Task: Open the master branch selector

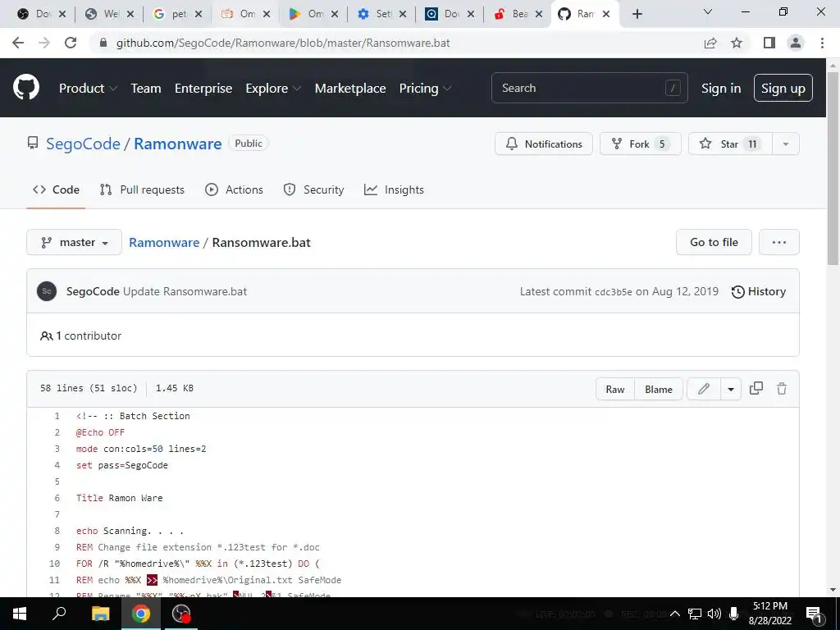Action: (75, 242)
